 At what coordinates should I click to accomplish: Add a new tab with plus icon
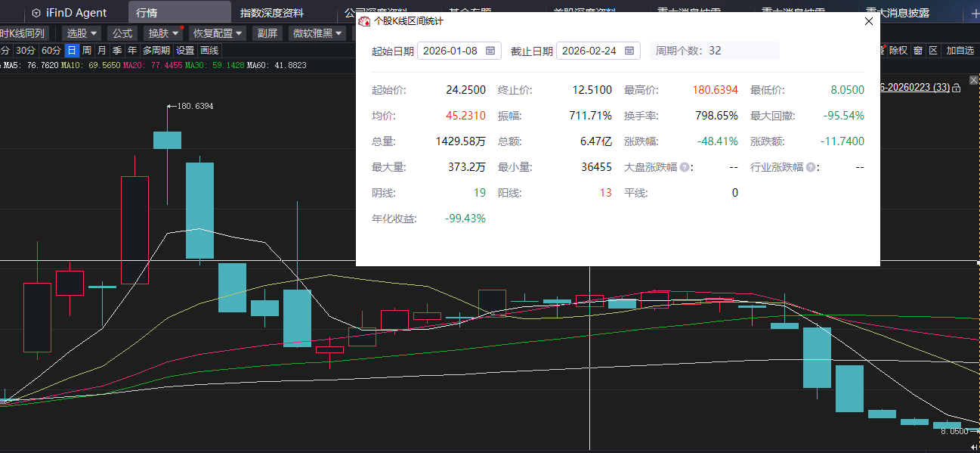[972, 13]
